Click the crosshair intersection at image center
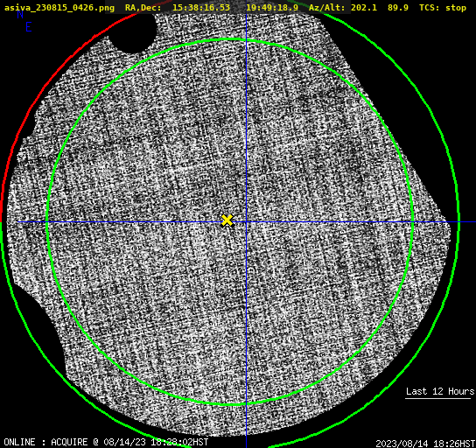 pyautogui.click(x=246, y=222)
